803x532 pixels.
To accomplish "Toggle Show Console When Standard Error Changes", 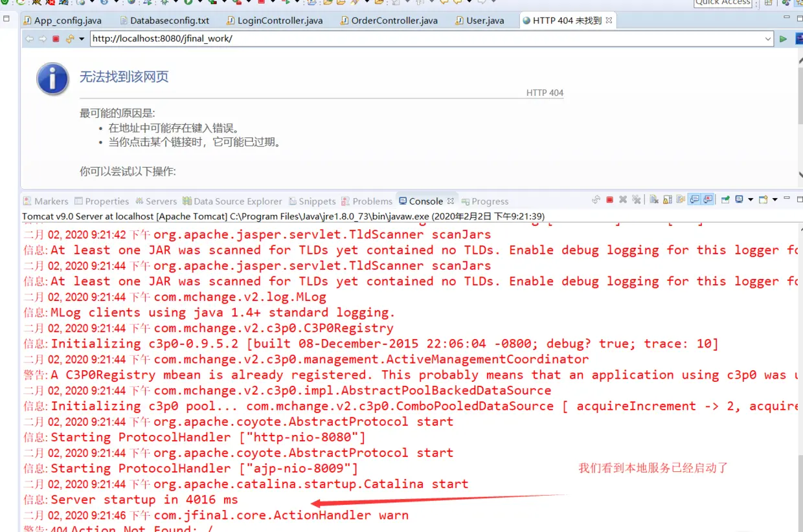I will [707, 199].
